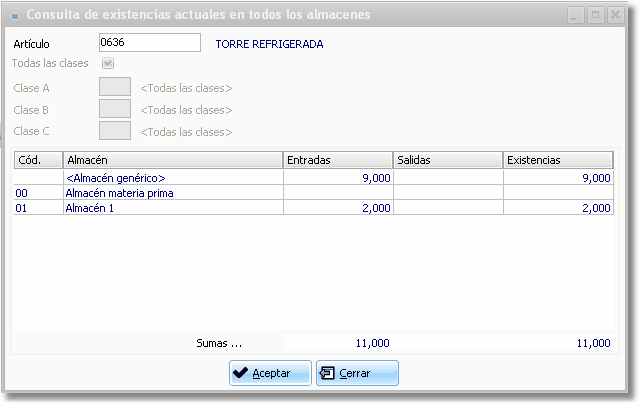Click the Entradas column header

pyautogui.click(x=338, y=160)
